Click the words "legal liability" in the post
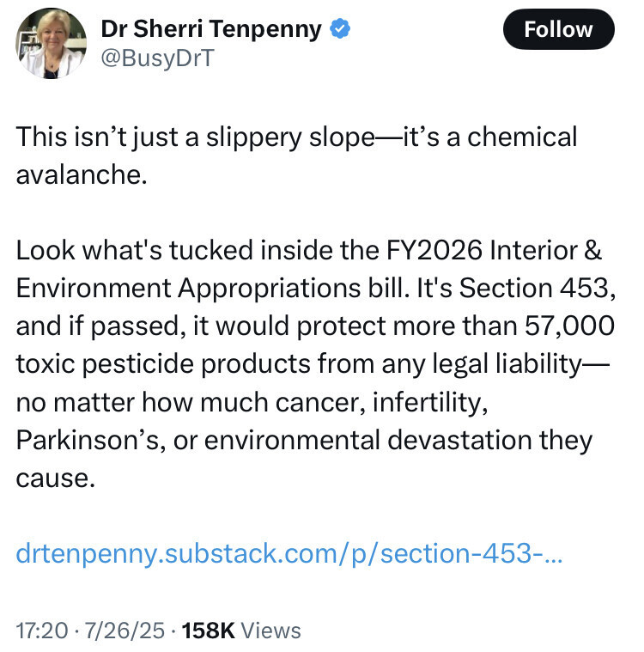Viewport: 644px width, 652px height. point(510,363)
